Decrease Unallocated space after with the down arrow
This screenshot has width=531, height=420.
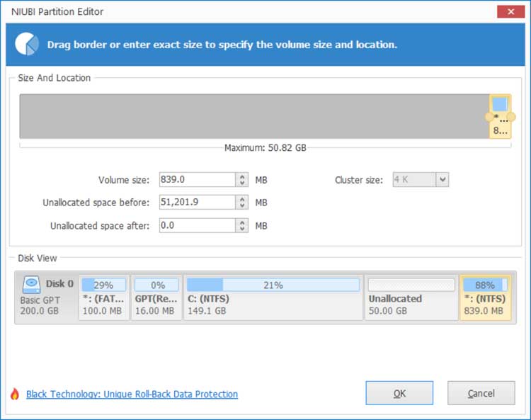click(x=242, y=229)
